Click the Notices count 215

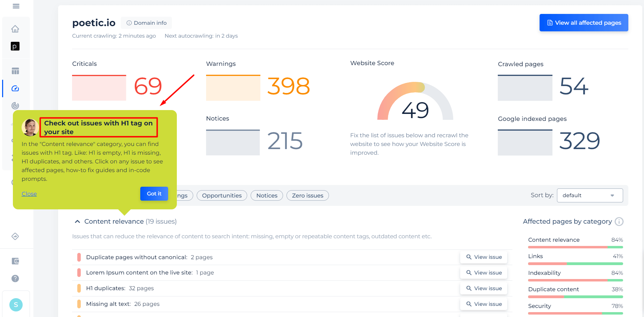285,141
